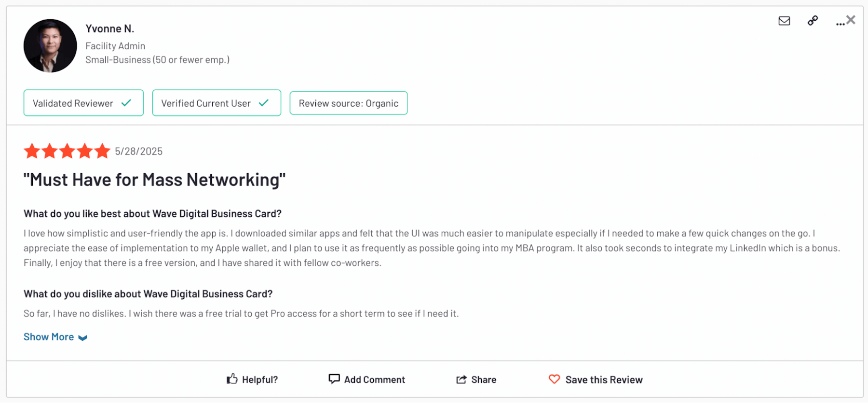Click Yvonne N. profile photo

coord(50,46)
